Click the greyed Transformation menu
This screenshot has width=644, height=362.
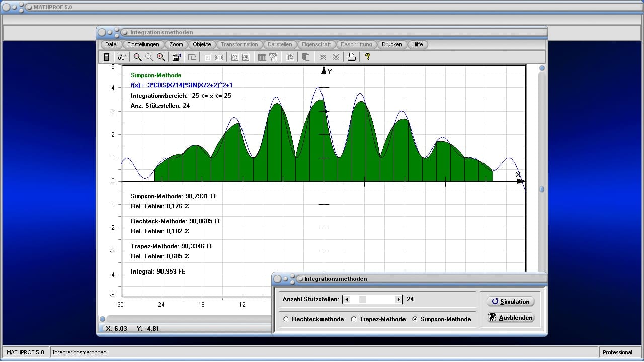[239, 44]
